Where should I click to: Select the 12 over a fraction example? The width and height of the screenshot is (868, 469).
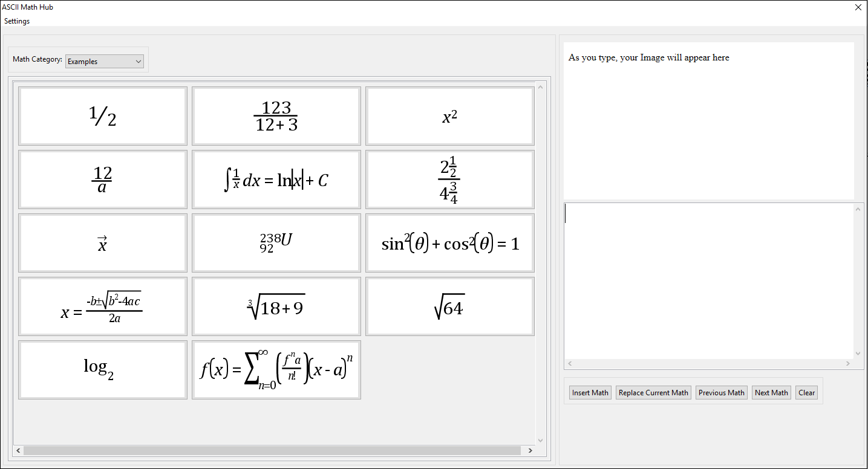(103, 180)
